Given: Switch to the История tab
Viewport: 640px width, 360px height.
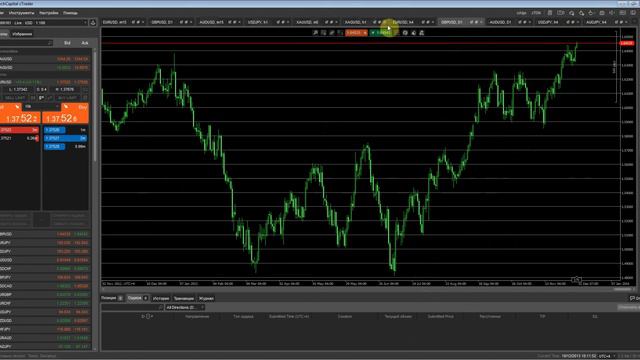Looking at the screenshot, I should click(x=161, y=298).
